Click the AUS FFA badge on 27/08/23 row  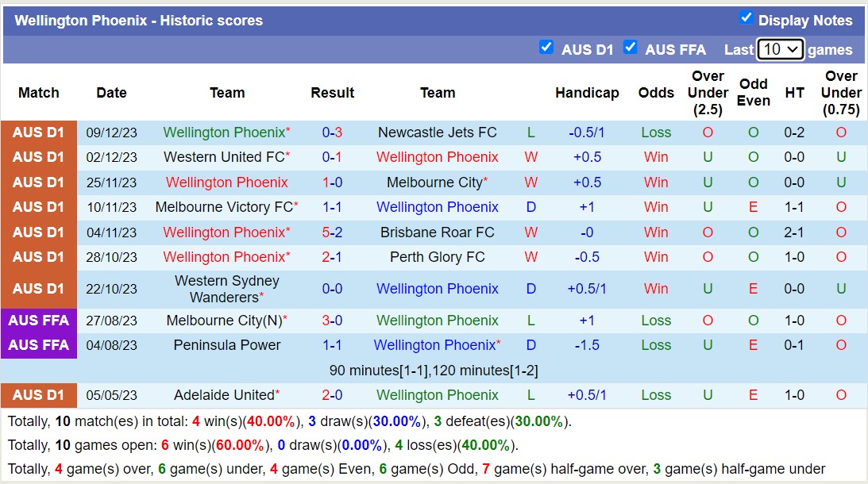[x=38, y=321]
